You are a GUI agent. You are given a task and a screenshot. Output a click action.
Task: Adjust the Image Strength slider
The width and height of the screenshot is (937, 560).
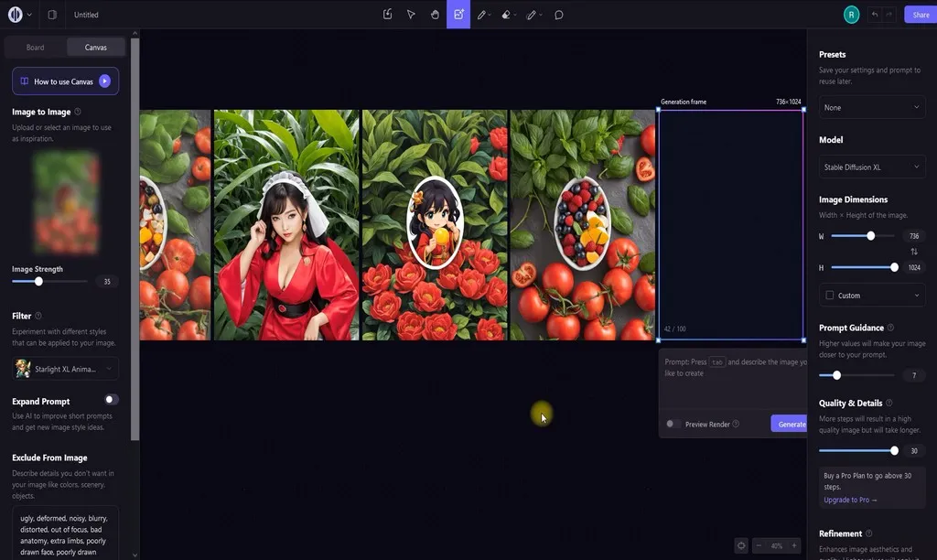38,281
